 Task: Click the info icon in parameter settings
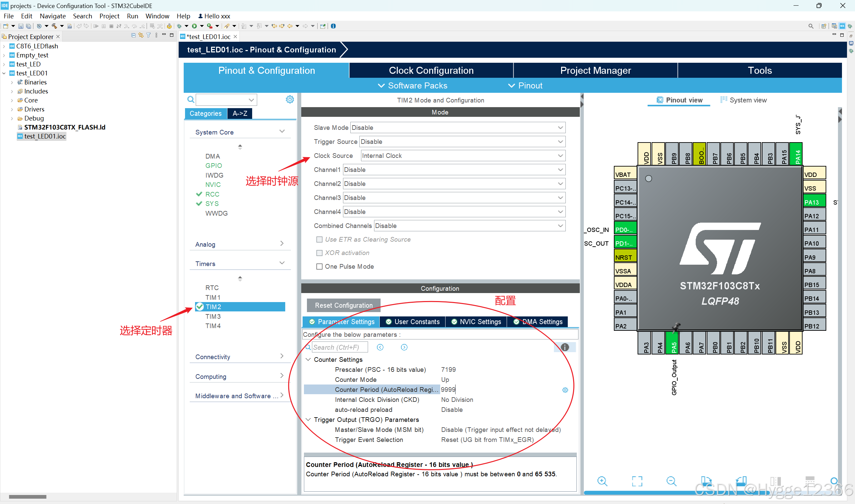tap(564, 347)
